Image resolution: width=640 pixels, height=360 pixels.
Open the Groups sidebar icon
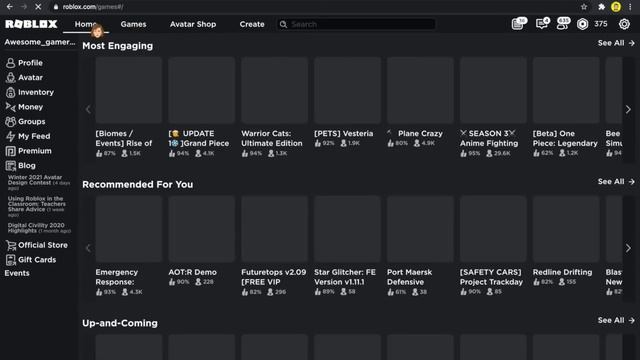point(10,122)
